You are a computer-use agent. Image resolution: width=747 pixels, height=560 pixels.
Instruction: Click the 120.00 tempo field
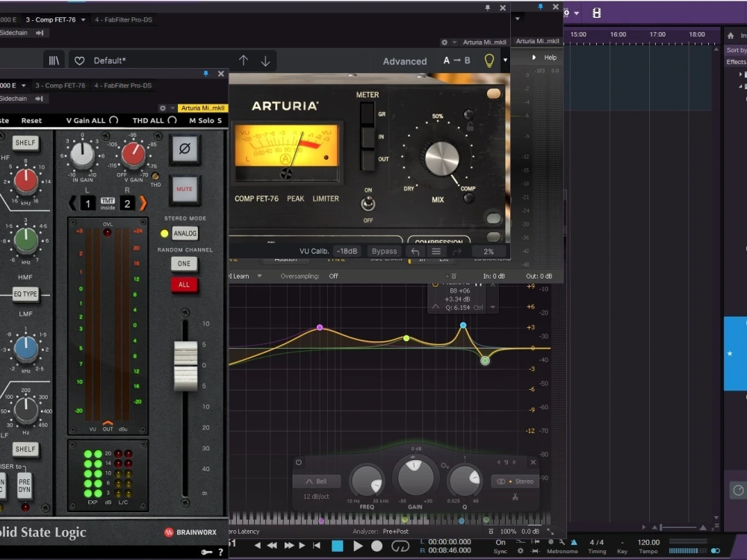tap(648, 542)
